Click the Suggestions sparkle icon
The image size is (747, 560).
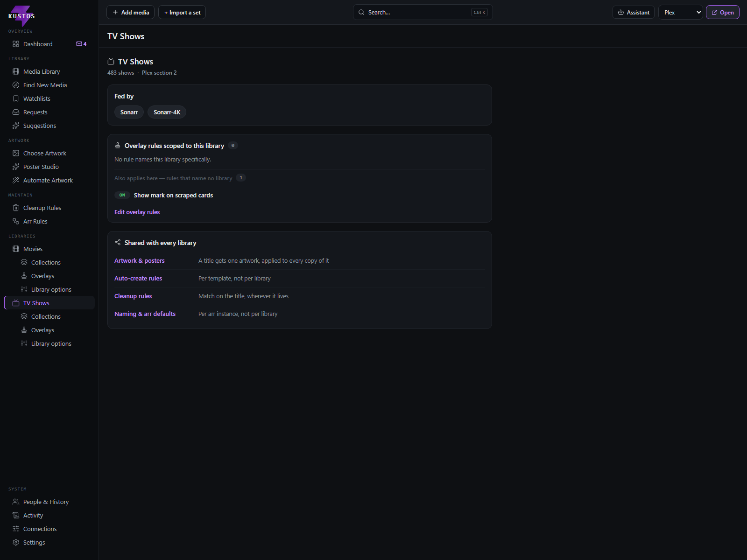point(16,126)
